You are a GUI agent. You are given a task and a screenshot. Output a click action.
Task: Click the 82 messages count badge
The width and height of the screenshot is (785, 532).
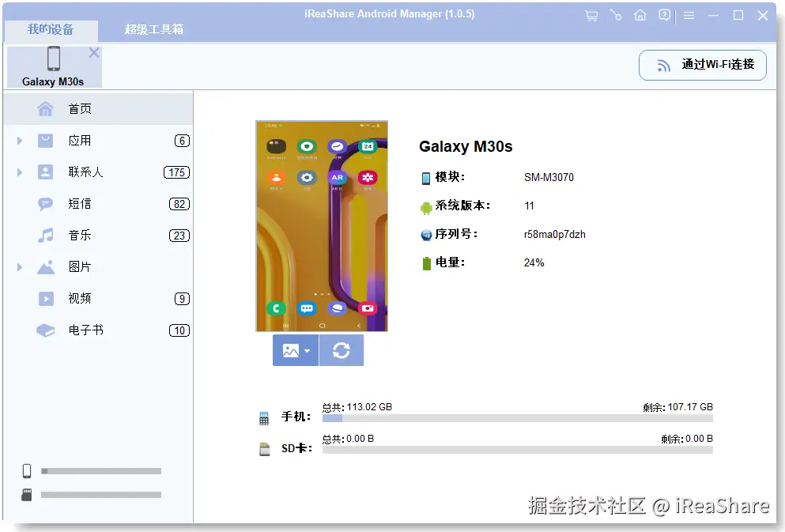coord(179,204)
